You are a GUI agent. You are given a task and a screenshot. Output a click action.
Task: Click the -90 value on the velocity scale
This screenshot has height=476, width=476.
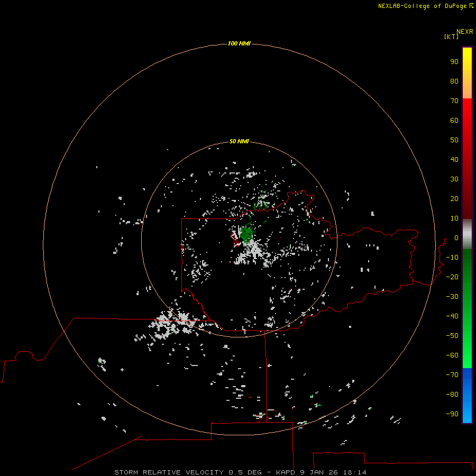tap(452, 414)
